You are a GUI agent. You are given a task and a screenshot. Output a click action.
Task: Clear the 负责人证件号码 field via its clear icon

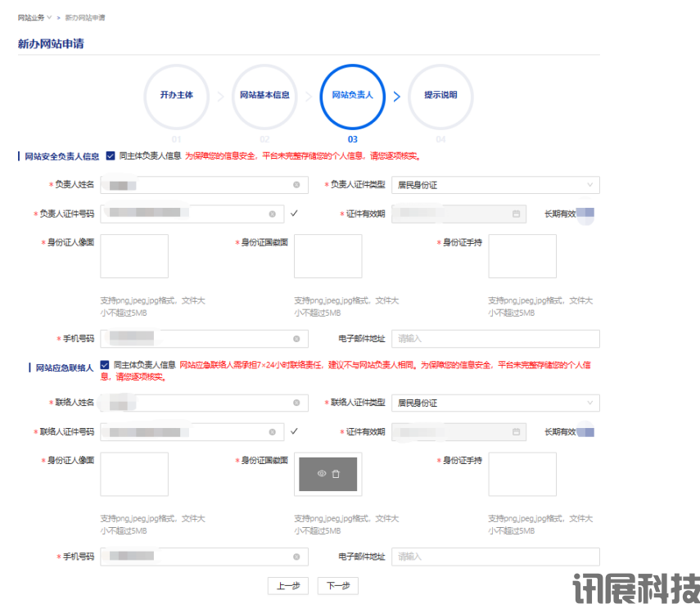(x=273, y=214)
